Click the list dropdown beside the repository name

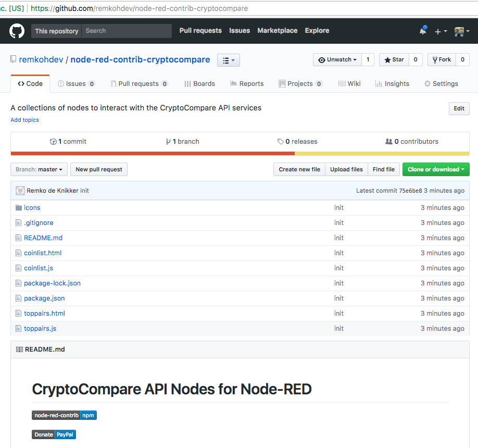[x=229, y=60]
